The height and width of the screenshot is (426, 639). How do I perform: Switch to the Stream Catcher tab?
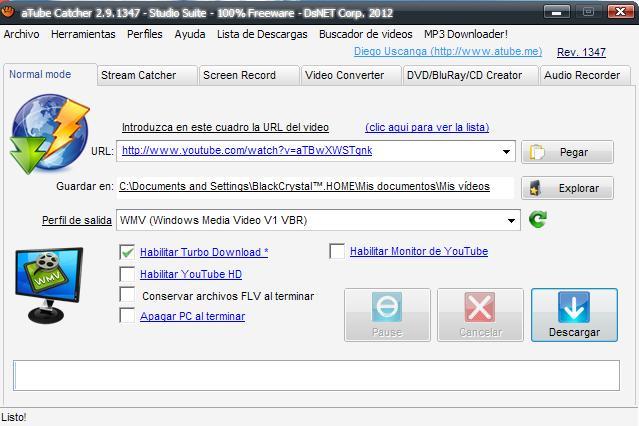(x=147, y=75)
